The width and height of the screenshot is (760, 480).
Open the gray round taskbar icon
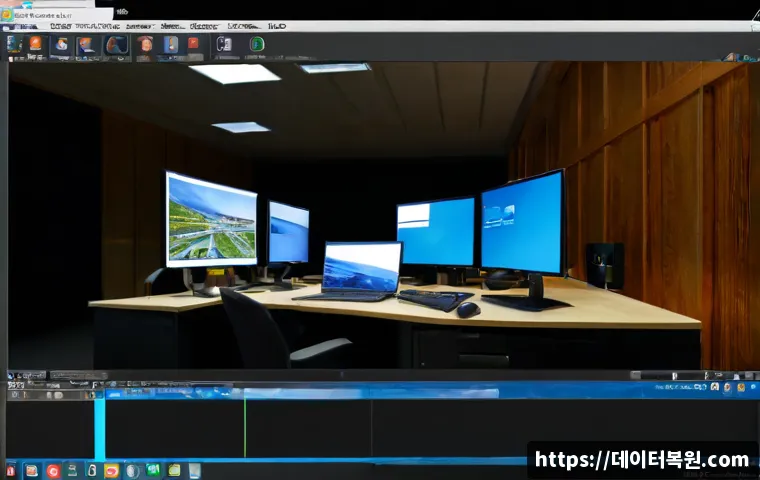(132, 470)
